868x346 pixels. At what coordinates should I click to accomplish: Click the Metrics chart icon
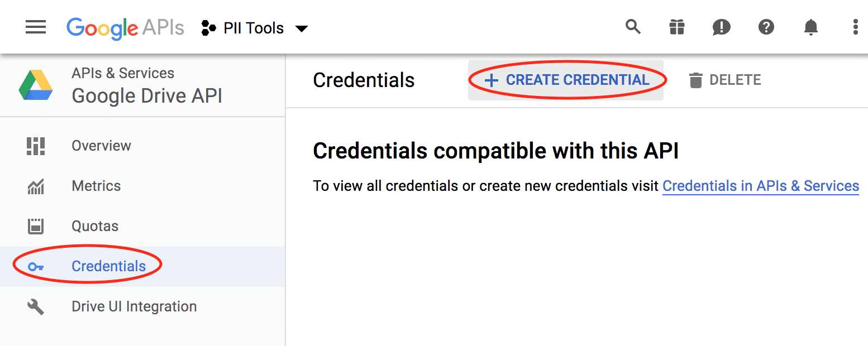pos(36,186)
